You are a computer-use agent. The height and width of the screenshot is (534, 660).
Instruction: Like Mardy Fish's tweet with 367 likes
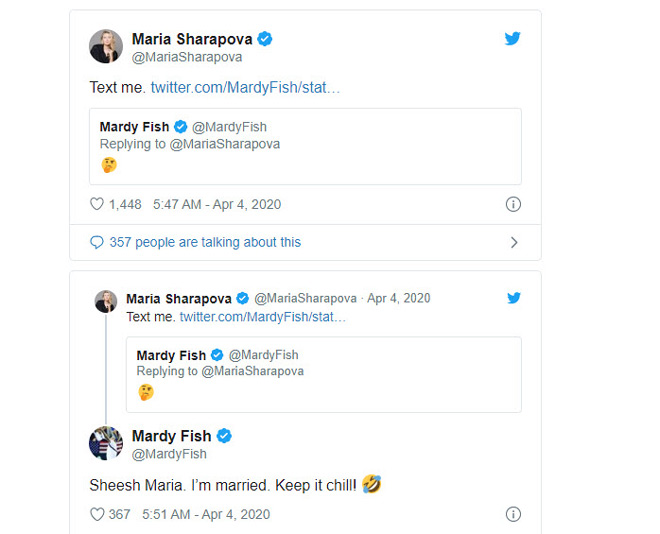[97, 514]
